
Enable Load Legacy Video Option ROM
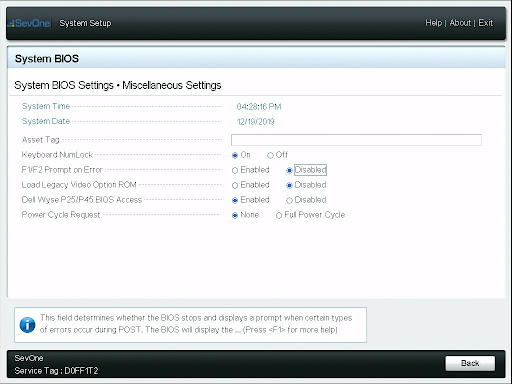click(235, 185)
